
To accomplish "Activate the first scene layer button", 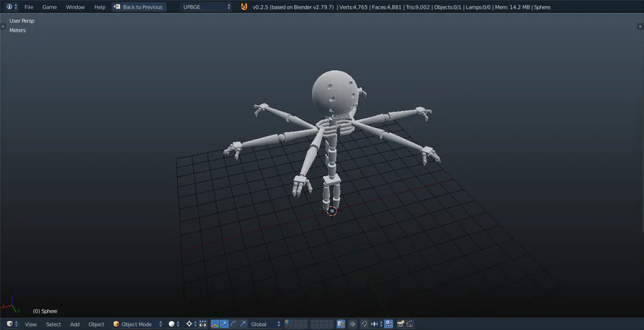I will (x=287, y=322).
